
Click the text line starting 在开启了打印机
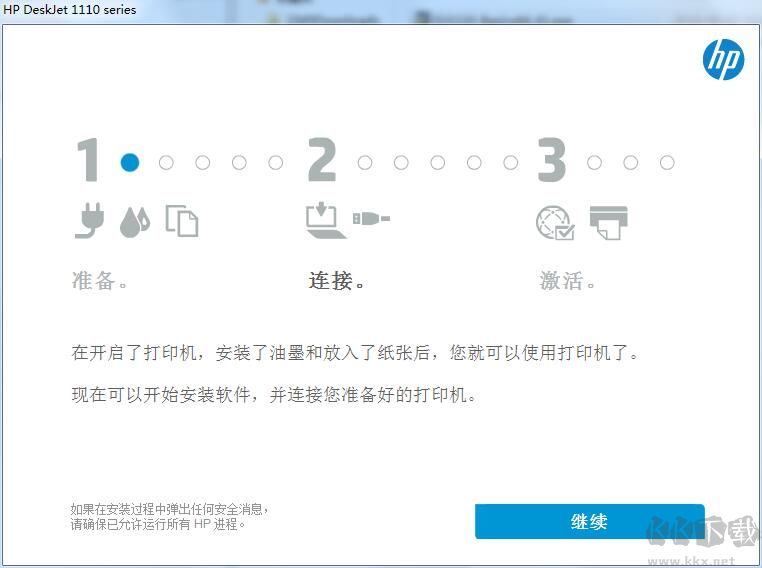point(355,353)
